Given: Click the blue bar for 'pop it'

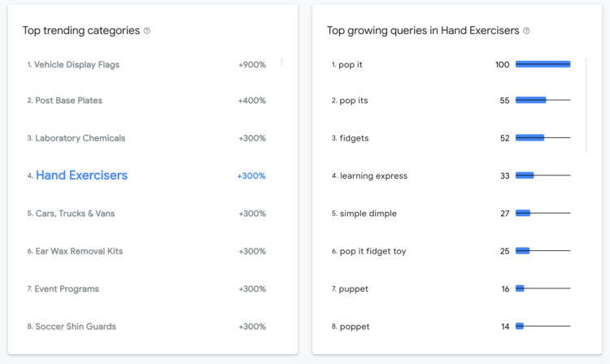Looking at the screenshot, I should pos(542,64).
